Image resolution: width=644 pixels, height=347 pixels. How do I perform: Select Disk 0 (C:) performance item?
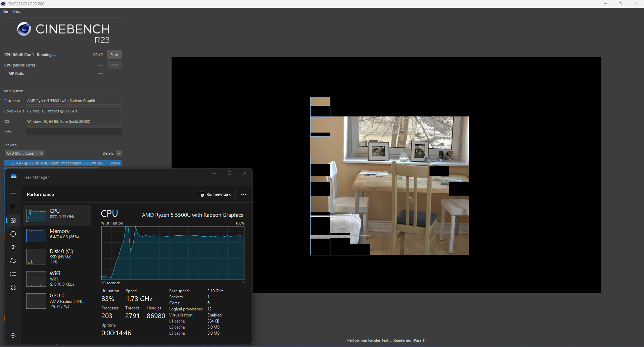pyautogui.click(x=57, y=256)
